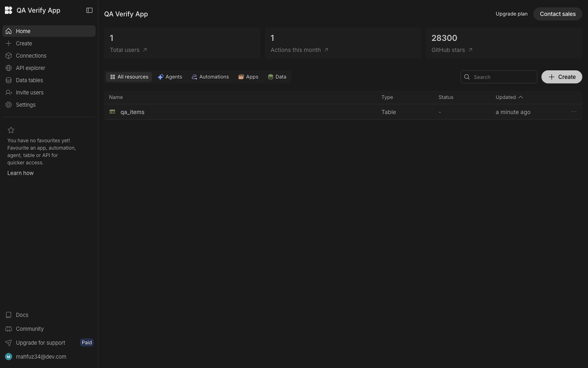Switch to the Agents tab

click(x=170, y=77)
